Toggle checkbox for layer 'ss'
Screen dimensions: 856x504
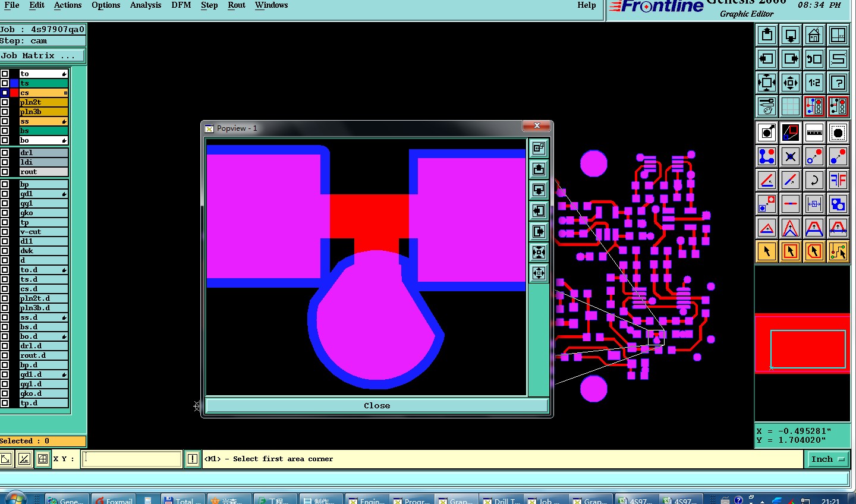point(5,121)
